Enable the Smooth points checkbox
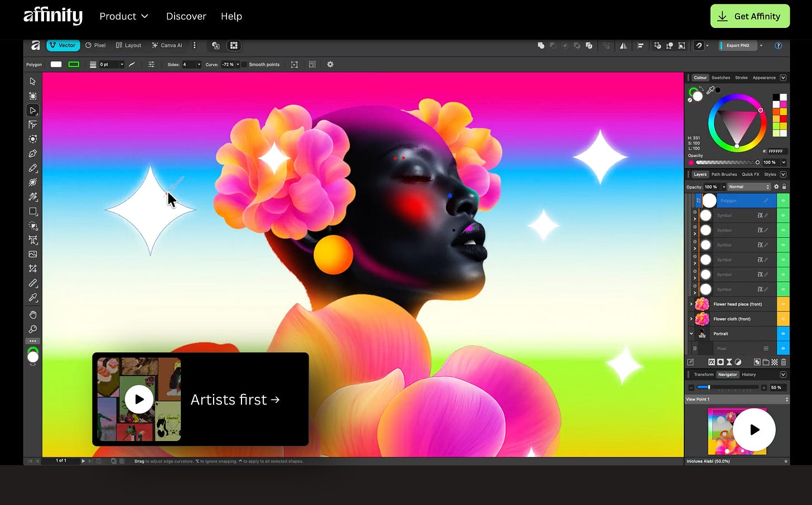This screenshot has height=505, width=812. tap(244, 64)
